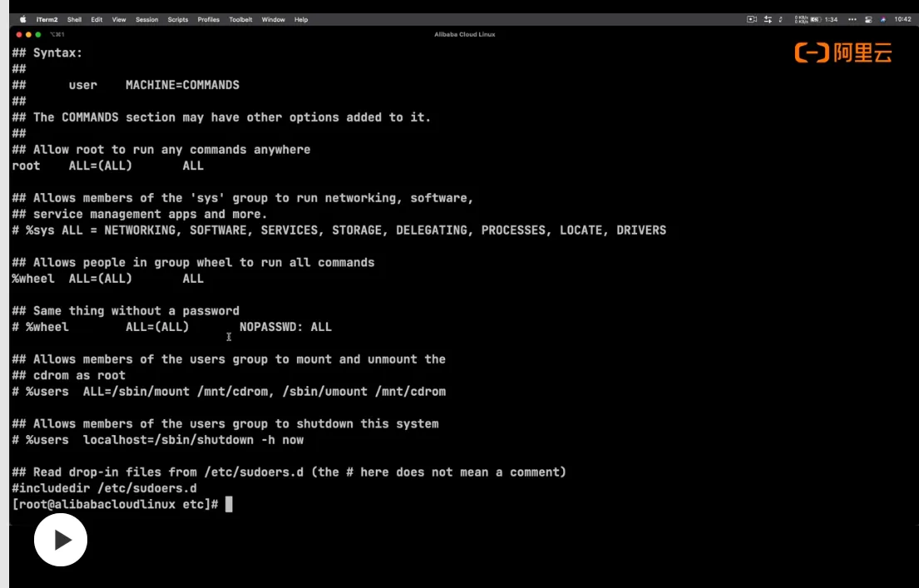Click '## Read drop-in files from /etc/sudoers.d' line
The image size is (919, 588).
click(289, 472)
